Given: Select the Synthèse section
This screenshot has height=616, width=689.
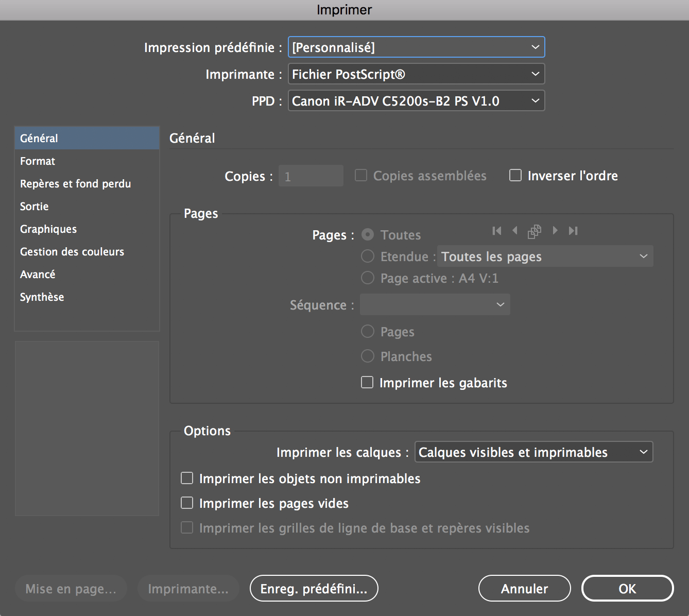Looking at the screenshot, I should (x=42, y=297).
